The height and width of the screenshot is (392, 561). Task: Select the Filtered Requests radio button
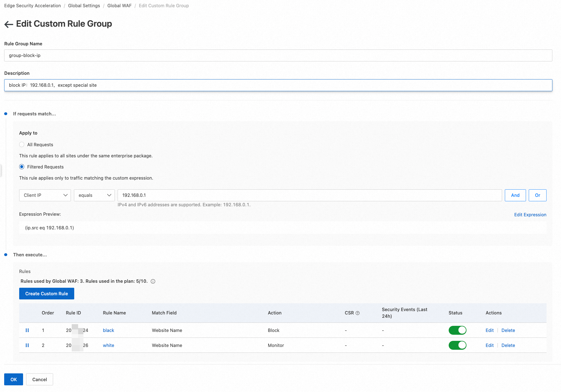pyautogui.click(x=22, y=167)
